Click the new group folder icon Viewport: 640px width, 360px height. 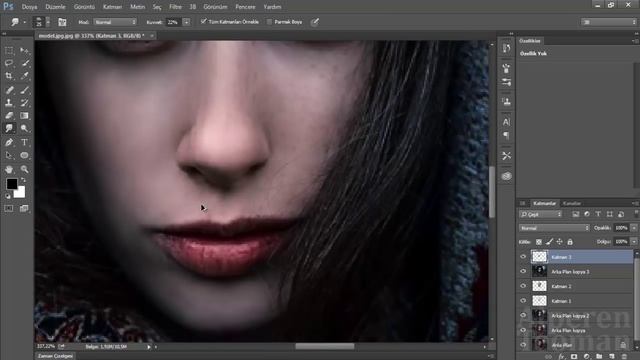pos(599,357)
